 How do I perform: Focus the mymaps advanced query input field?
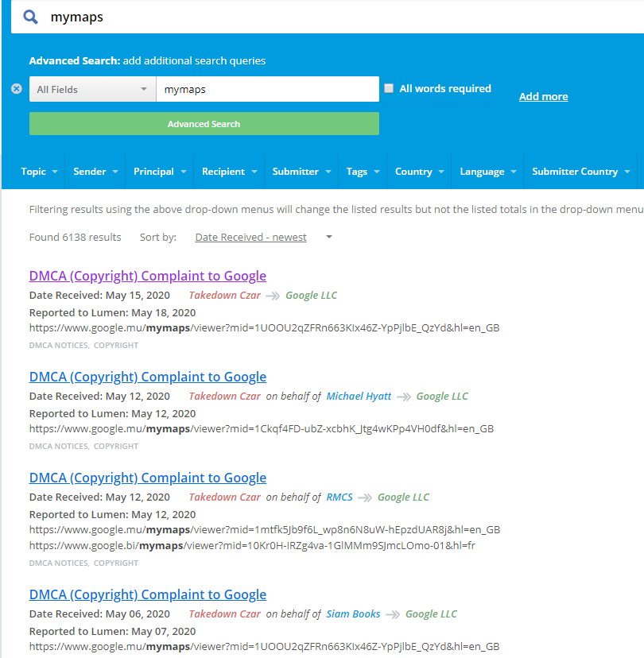coord(267,89)
